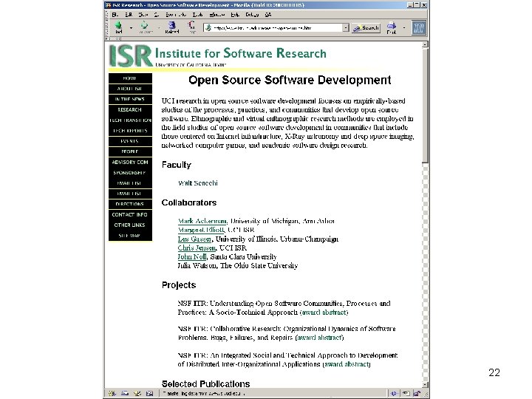Open the Bookmarks menu
The width and height of the screenshot is (532, 399).
pyautogui.click(x=176, y=15)
